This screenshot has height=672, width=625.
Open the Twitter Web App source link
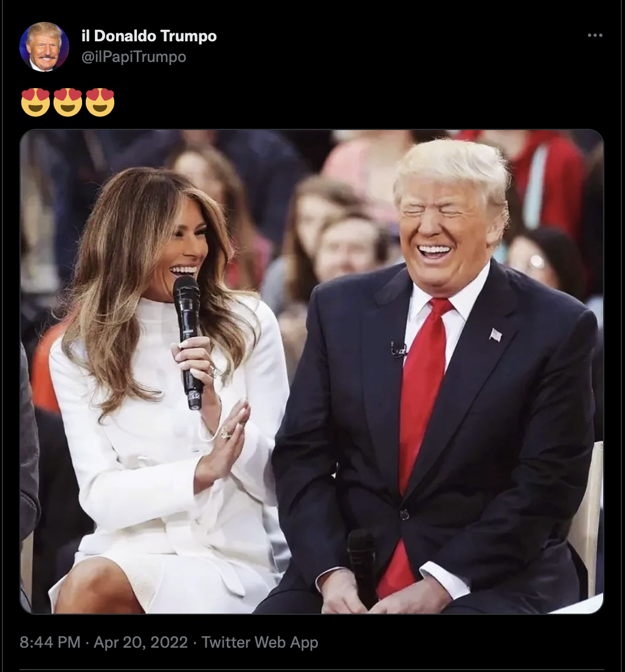260,642
